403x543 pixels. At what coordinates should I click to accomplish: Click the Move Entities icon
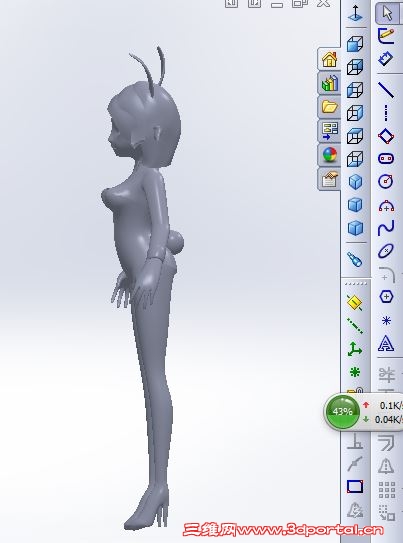[387, 513]
